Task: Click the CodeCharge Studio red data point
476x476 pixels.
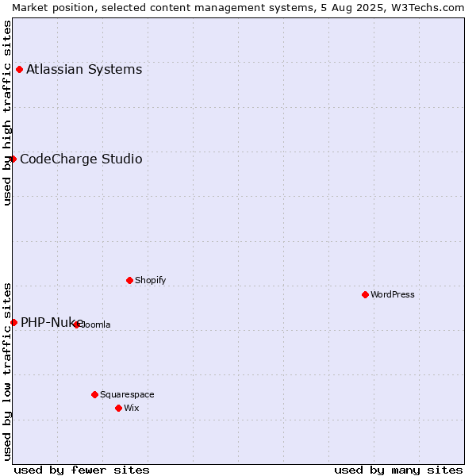Action: 13,159
